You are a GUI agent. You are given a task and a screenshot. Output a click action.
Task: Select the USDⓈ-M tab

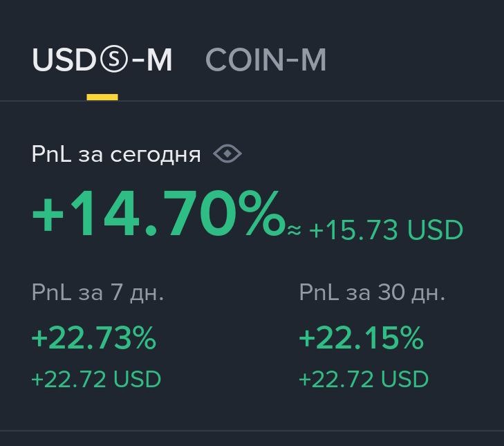click(102, 60)
